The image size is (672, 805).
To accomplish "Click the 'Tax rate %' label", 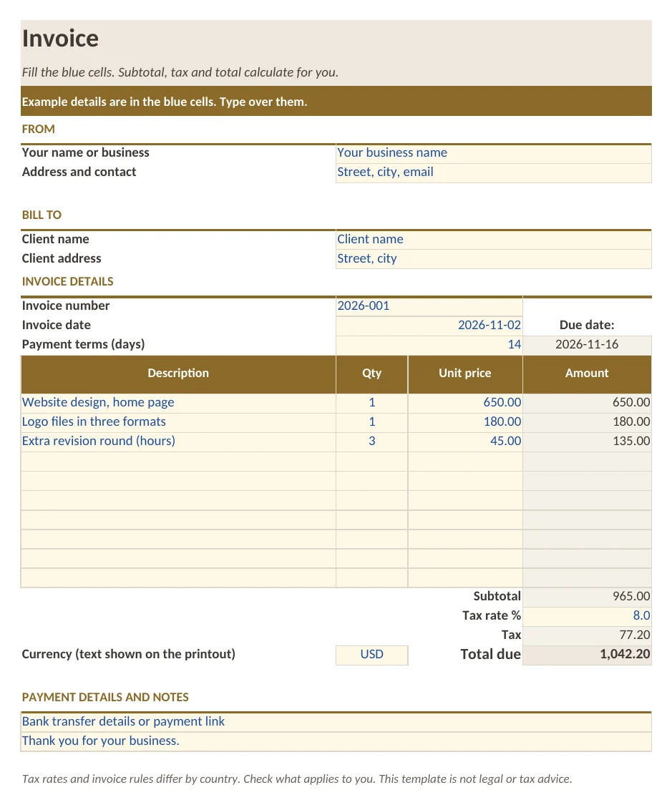I will click(491, 616).
